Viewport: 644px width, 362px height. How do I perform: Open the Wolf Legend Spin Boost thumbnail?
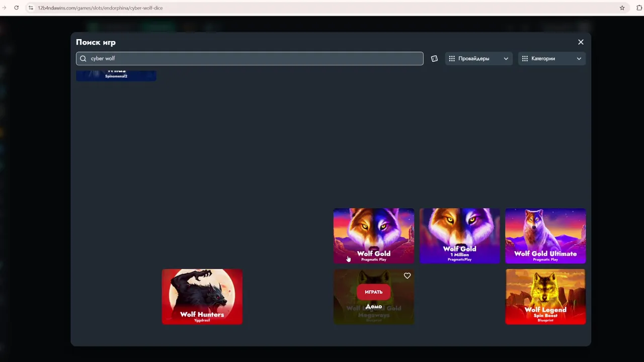(545, 297)
